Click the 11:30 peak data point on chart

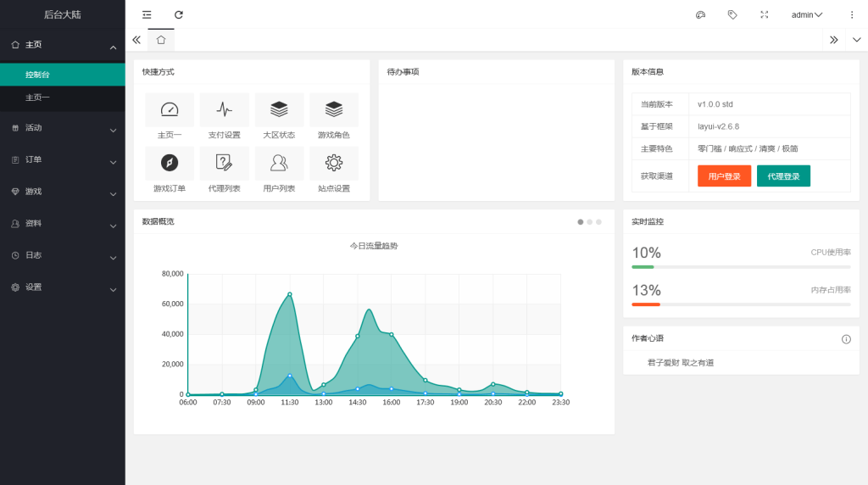click(290, 294)
